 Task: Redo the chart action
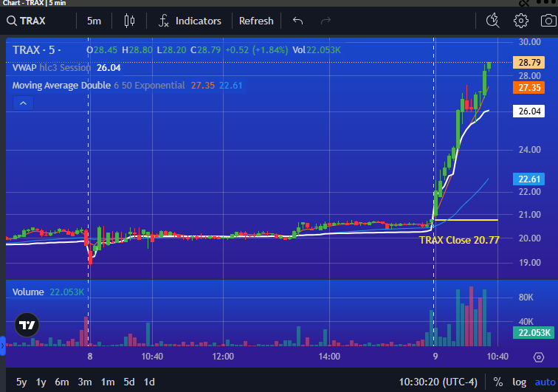pos(325,21)
